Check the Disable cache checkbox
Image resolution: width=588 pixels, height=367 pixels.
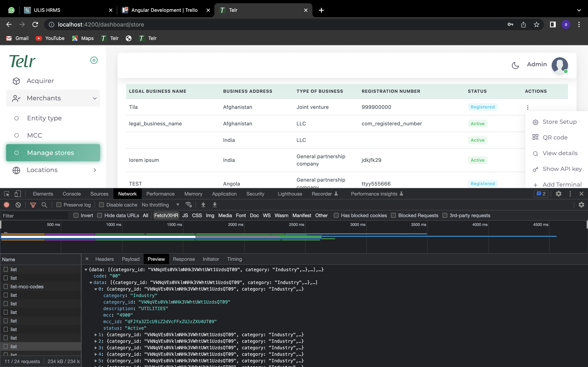coord(101,205)
